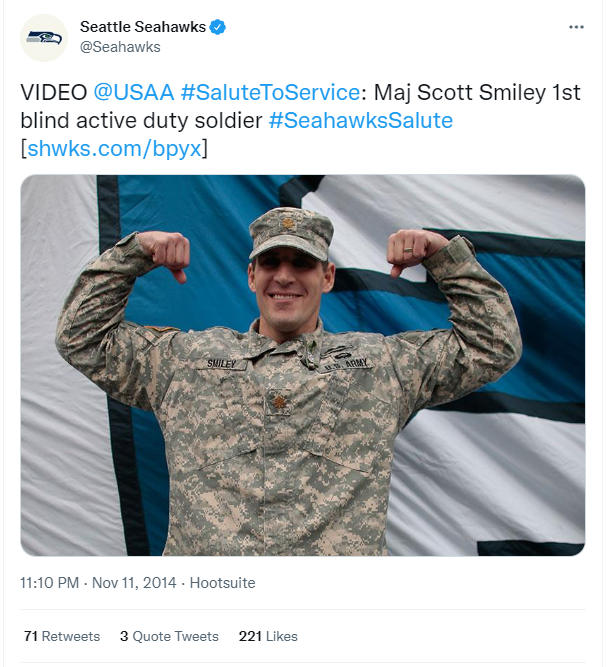Enlarge the soldier photo in the tweet
The image size is (607, 667).
click(302, 365)
